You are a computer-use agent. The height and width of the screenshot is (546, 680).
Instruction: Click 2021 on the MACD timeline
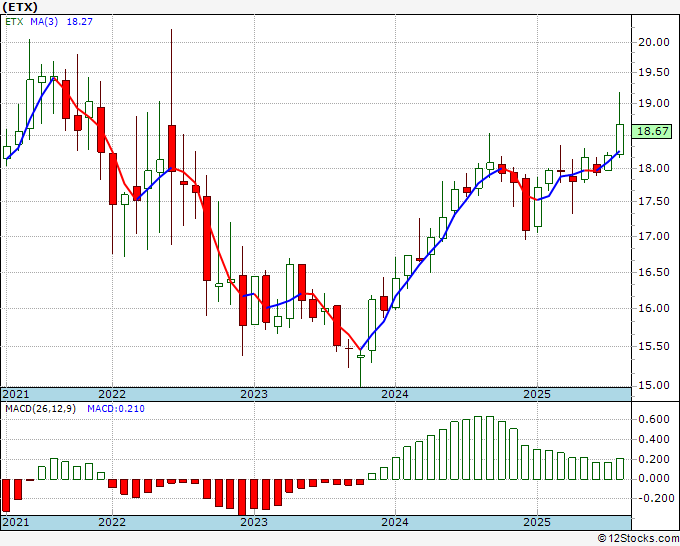[16, 522]
